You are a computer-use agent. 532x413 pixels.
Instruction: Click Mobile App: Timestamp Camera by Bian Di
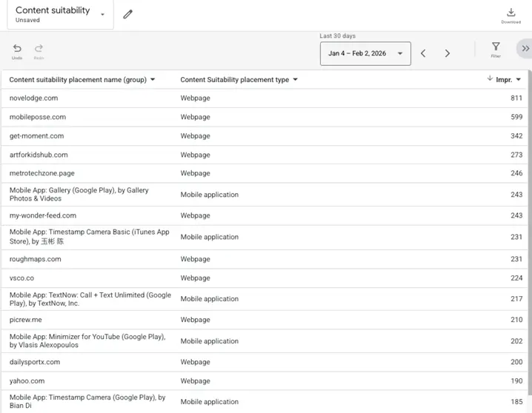pyautogui.click(x=87, y=401)
